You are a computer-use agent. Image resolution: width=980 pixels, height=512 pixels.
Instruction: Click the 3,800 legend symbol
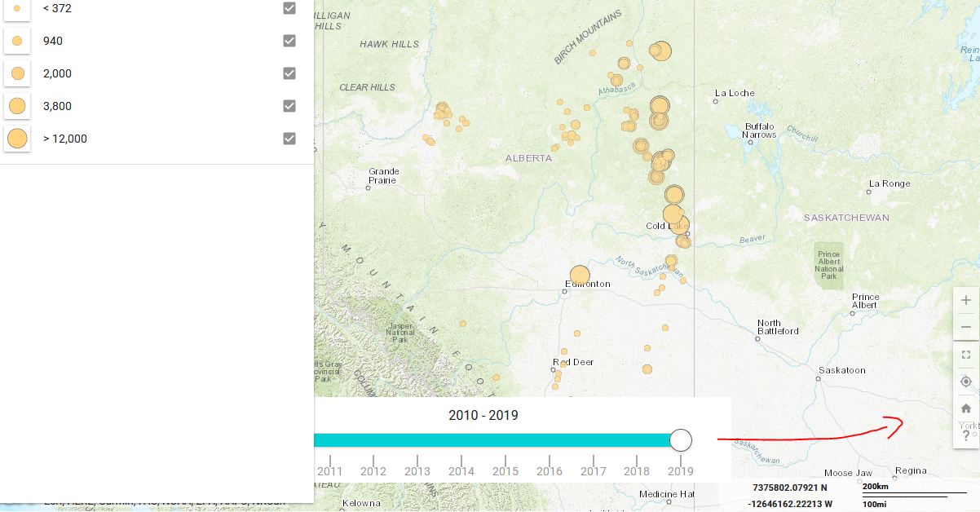point(17,106)
